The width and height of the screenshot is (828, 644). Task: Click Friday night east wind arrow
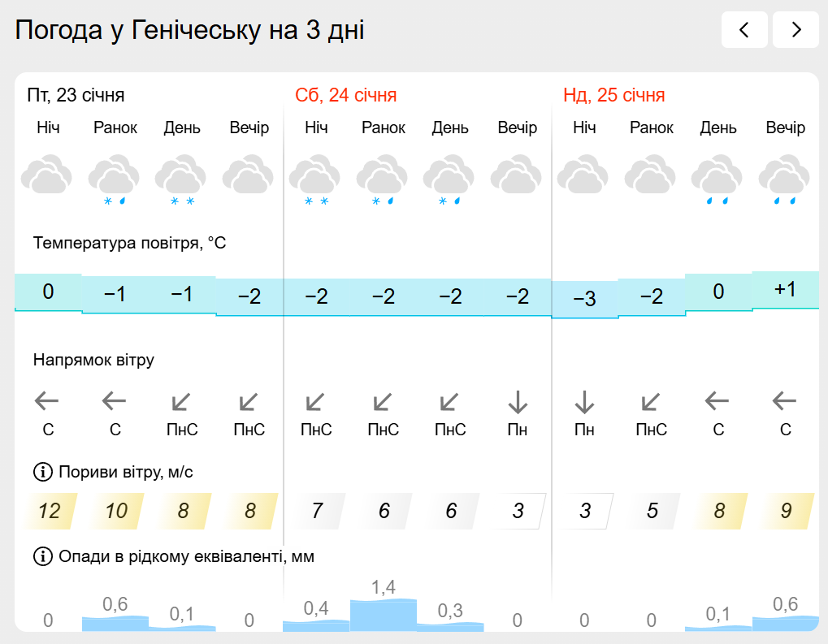coord(48,401)
